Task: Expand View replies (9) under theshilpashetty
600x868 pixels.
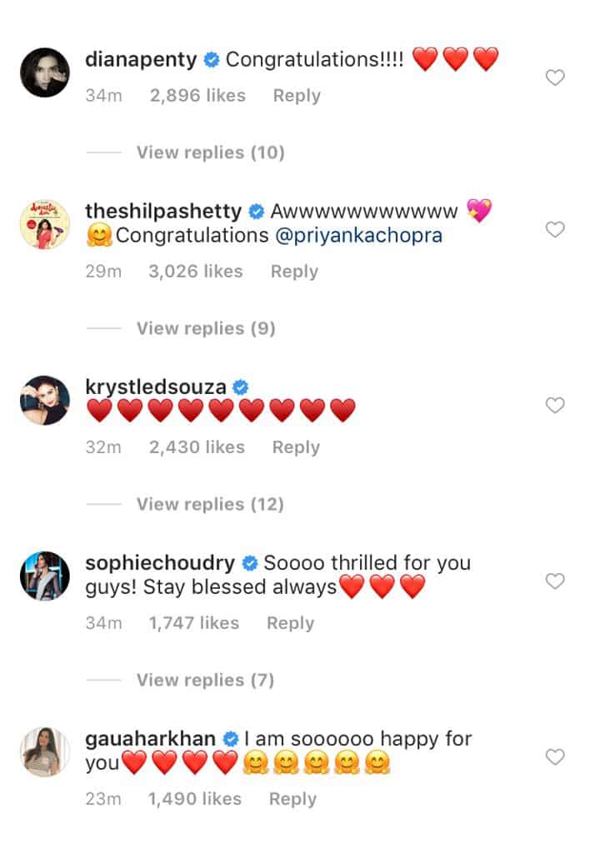Action: pos(206,328)
